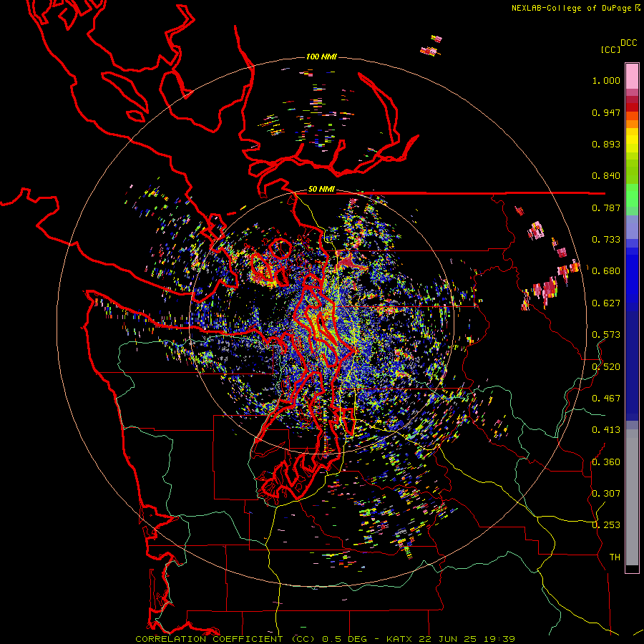Click the TH threshold label
This screenshot has height=644, width=644.
tap(615, 557)
